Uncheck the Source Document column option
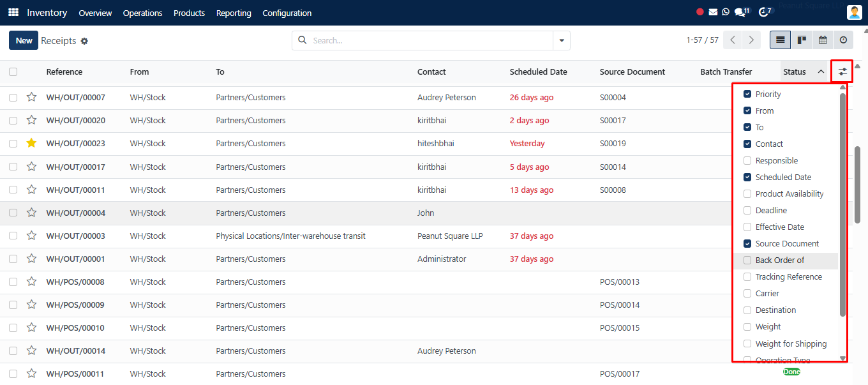This screenshot has width=868, height=385. click(x=747, y=244)
